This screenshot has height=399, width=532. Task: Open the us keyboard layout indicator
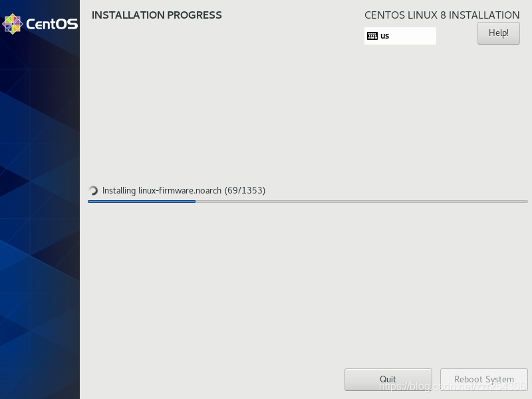(x=400, y=36)
